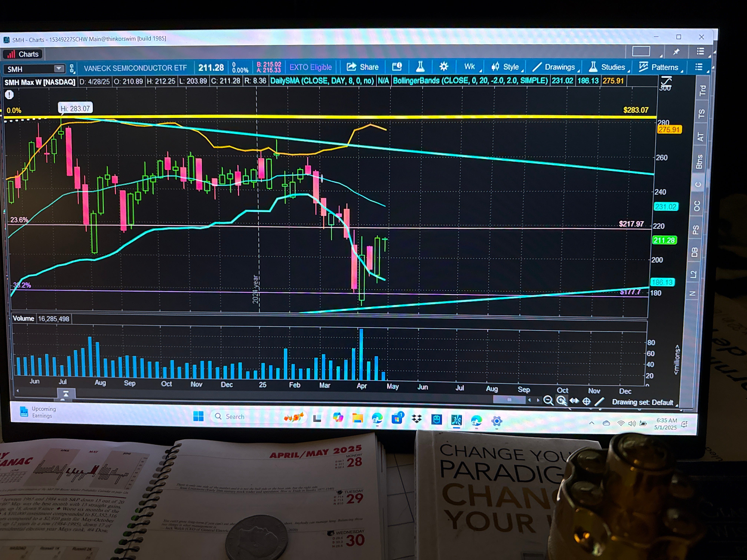747x560 pixels.
Task: Click the 275.91 price axis bubble
Action: click(x=669, y=130)
